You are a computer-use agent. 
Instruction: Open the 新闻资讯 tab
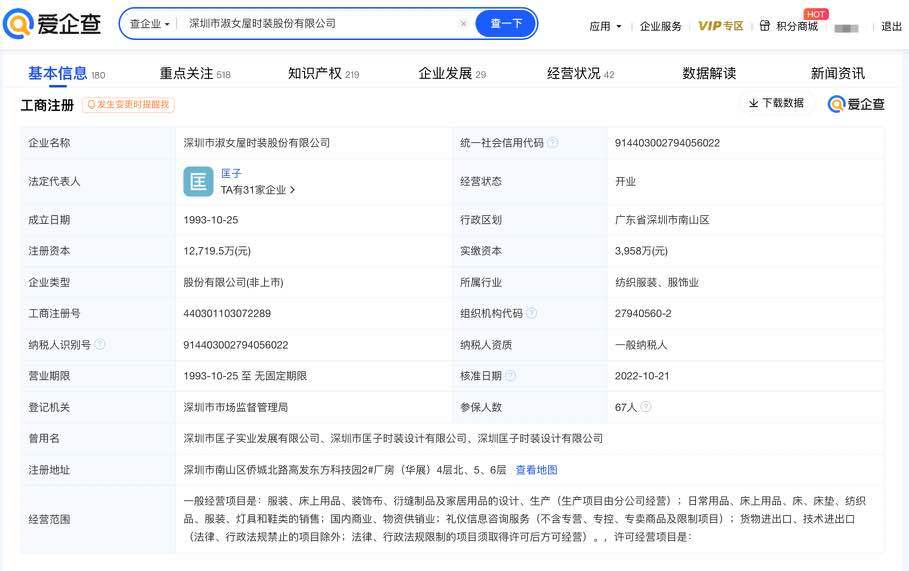[838, 74]
